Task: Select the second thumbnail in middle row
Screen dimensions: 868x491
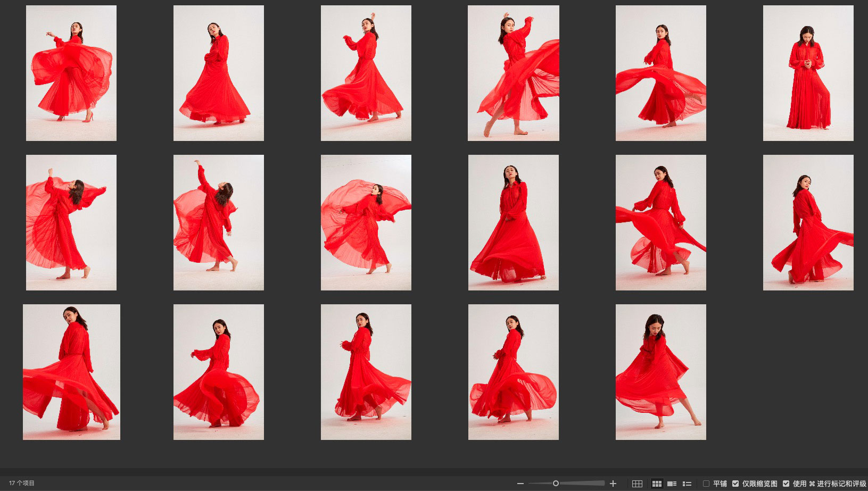Action: 218,222
